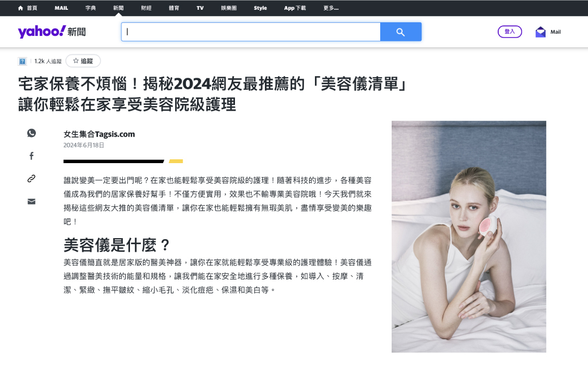Screen dimensions: 588x373
Task: Go to 體育 section in top bar
Action: pos(174,8)
